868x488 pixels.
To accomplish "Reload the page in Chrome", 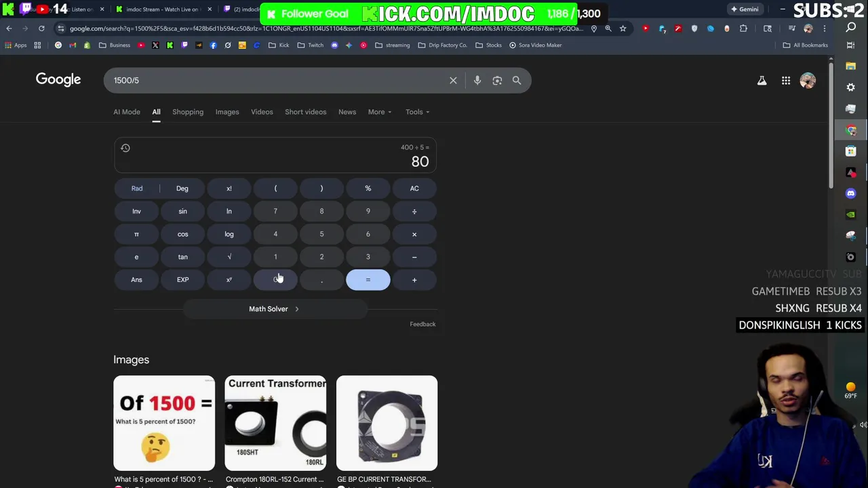I will point(41,28).
